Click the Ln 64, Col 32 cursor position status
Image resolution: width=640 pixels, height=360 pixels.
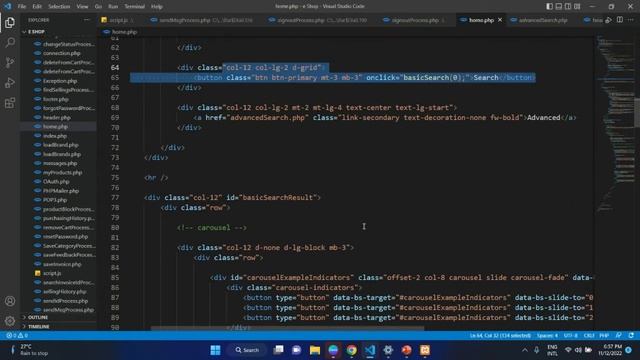click(500, 336)
